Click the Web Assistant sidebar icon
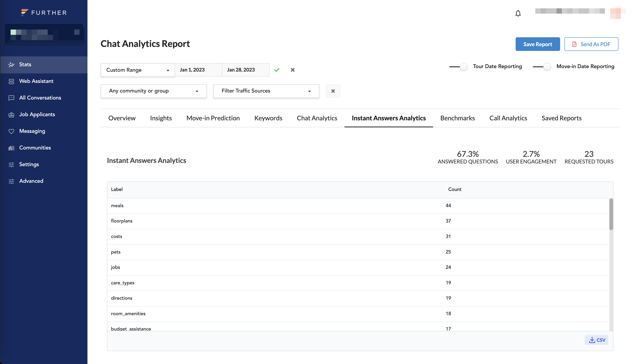The height and width of the screenshot is (364, 633). [x=11, y=81]
